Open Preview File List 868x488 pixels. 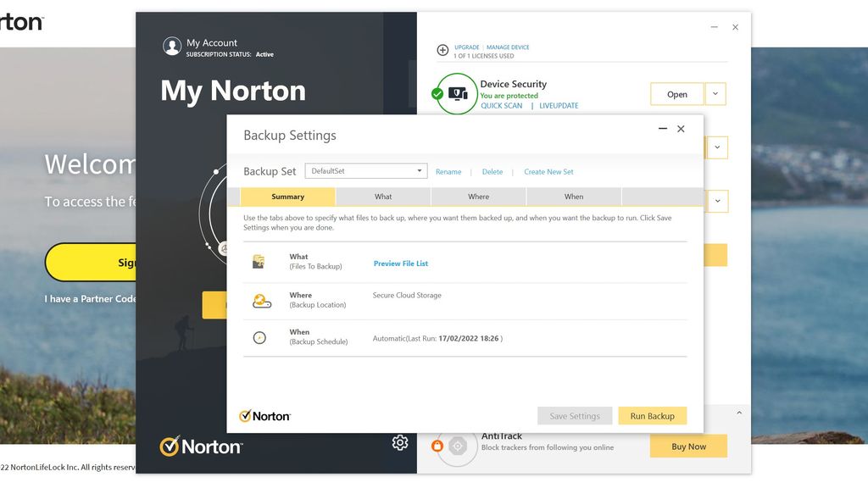[400, 263]
